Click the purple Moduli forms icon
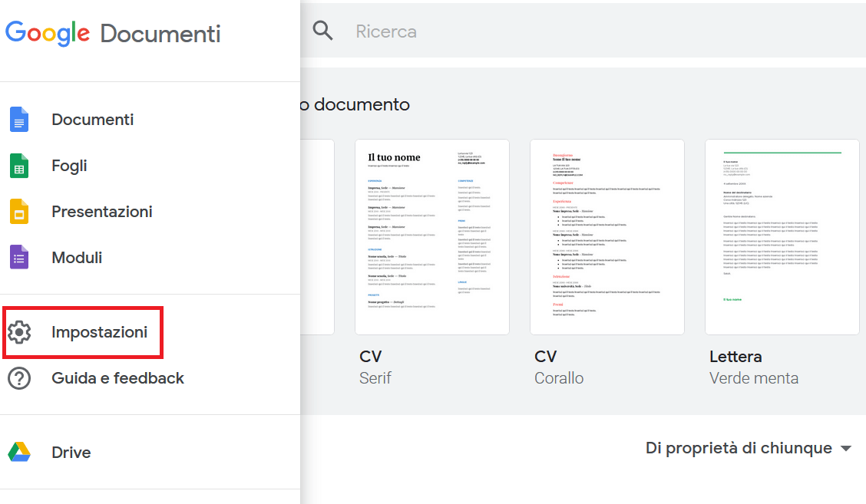This screenshot has height=504, width=866. pos(18,257)
